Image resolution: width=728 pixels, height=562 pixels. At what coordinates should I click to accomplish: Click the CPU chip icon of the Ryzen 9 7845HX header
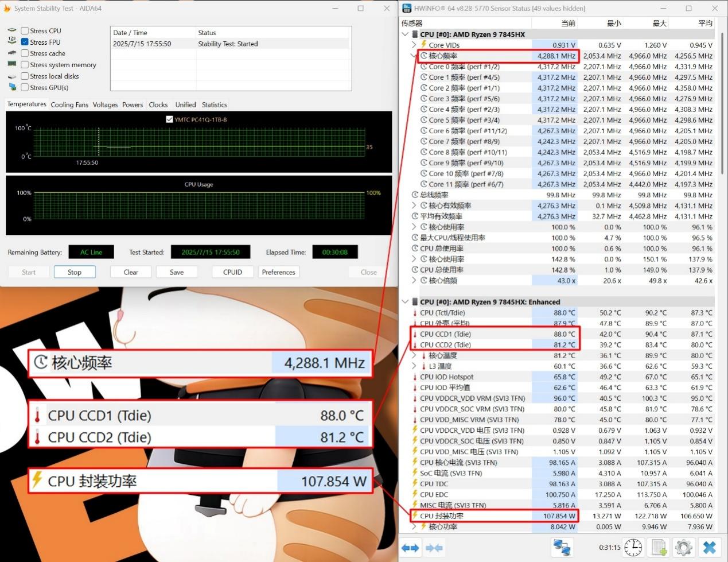click(415, 34)
